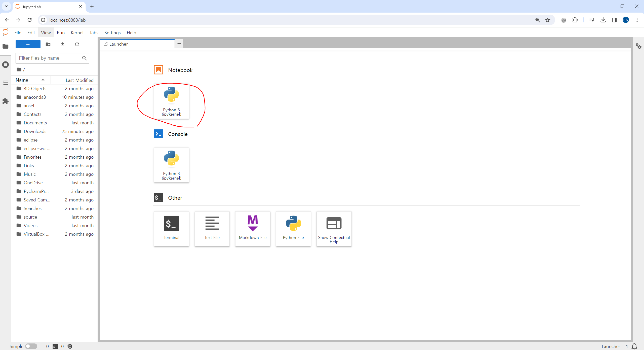The width and height of the screenshot is (644, 350).
Task: Open the File Browser sidebar panel
Action: [5, 46]
